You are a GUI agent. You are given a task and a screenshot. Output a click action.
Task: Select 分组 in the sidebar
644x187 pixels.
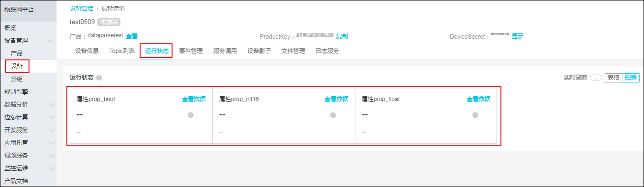[17, 79]
